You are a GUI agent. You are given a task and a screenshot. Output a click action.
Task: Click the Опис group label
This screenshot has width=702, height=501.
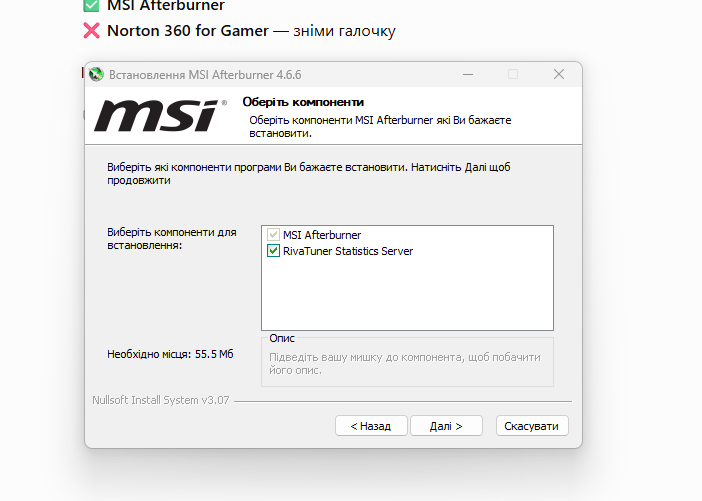[x=282, y=338]
